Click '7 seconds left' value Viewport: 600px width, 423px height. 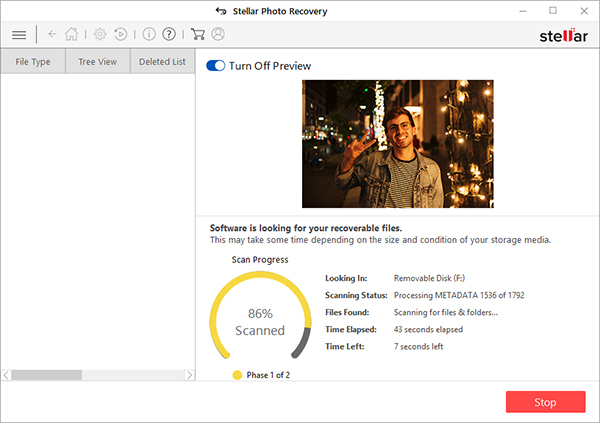click(418, 346)
